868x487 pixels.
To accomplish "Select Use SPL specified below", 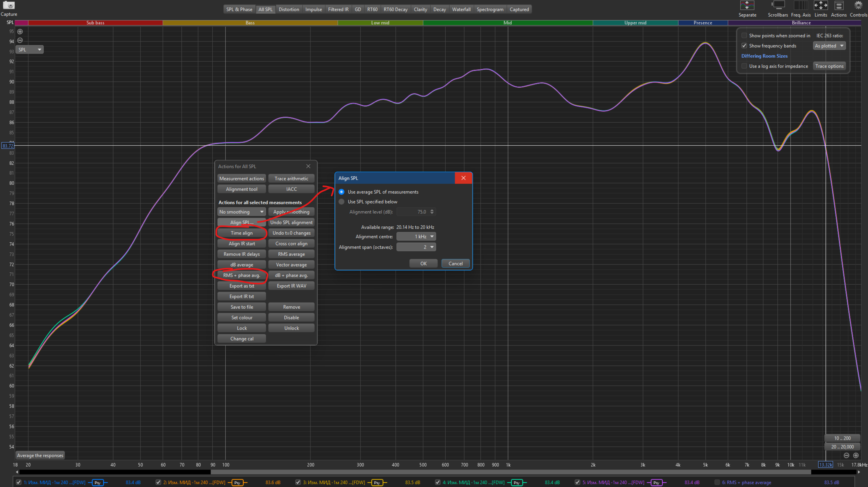I will [342, 202].
